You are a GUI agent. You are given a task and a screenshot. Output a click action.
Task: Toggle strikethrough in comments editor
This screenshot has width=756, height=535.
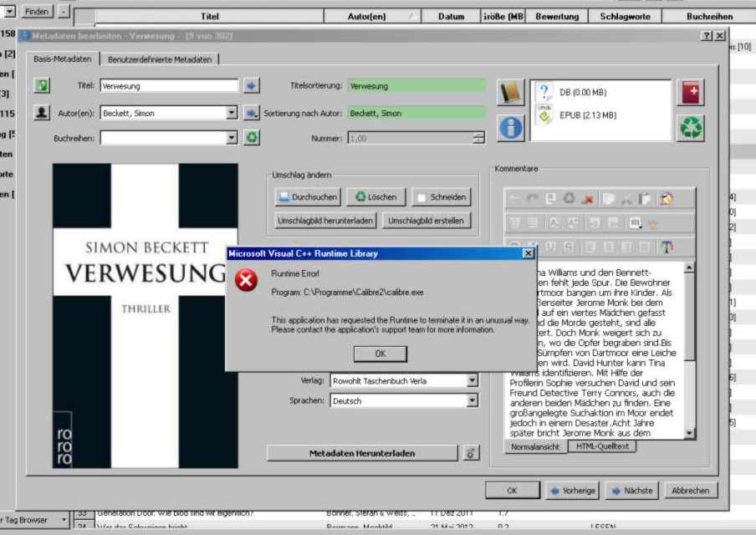569,247
